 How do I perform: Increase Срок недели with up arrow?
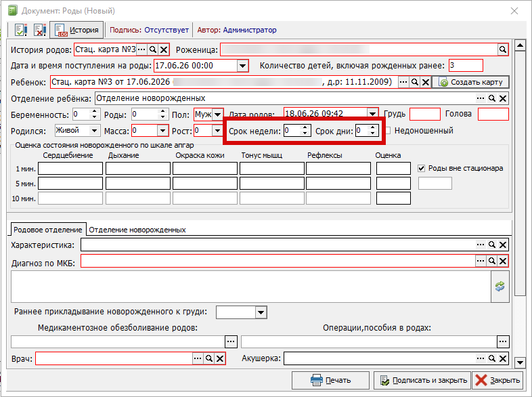click(305, 127)
